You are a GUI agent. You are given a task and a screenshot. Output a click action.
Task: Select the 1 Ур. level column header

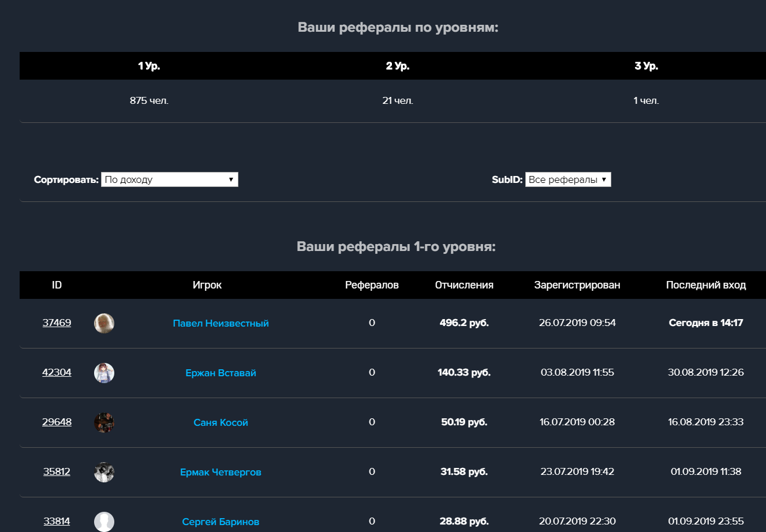click(x=149, y=66)
